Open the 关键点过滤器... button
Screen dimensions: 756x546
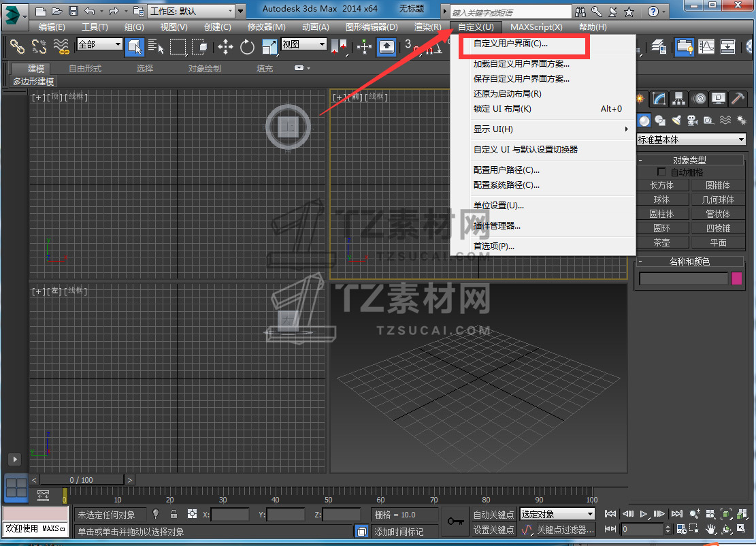pos(565,530)
